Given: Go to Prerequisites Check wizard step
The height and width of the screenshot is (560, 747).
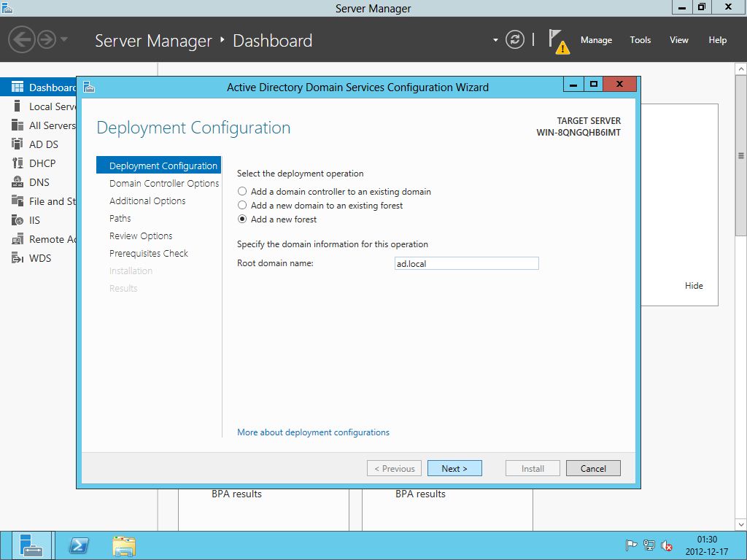Looking at the screenshot, I should tap(149, 253).
